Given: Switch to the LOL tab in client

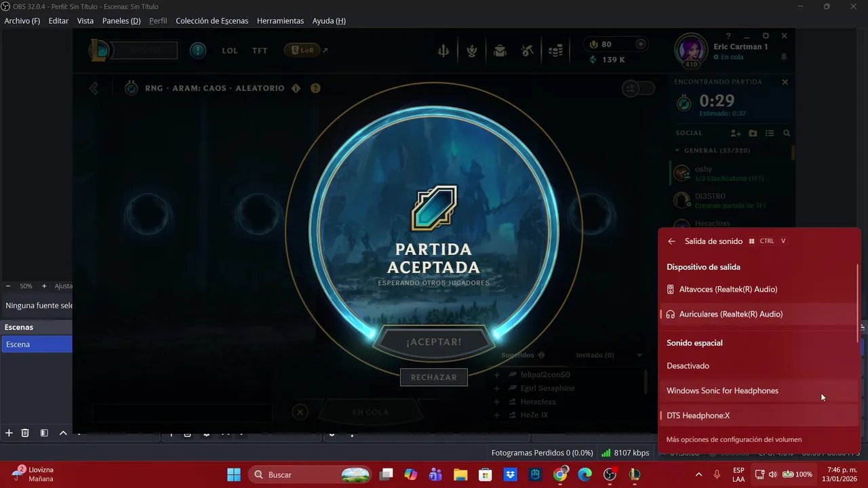Looking at the screenshot, I should (x=230, y=51).
